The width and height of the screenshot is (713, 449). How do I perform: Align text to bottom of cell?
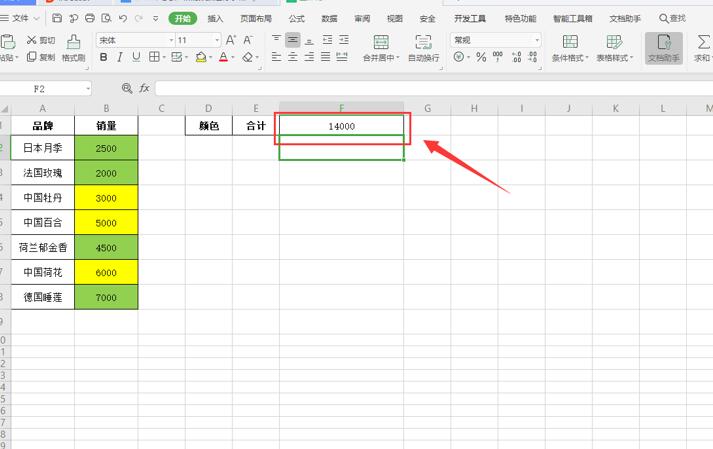click(309, 40)
